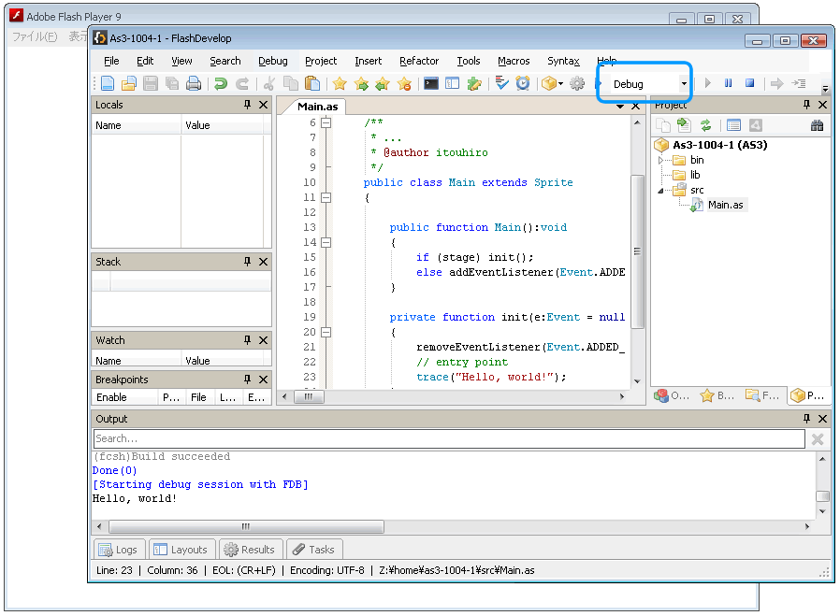Collapse the code fold at line 11
The height and width of the screenshot is (616, 840).
pos(326,197)
